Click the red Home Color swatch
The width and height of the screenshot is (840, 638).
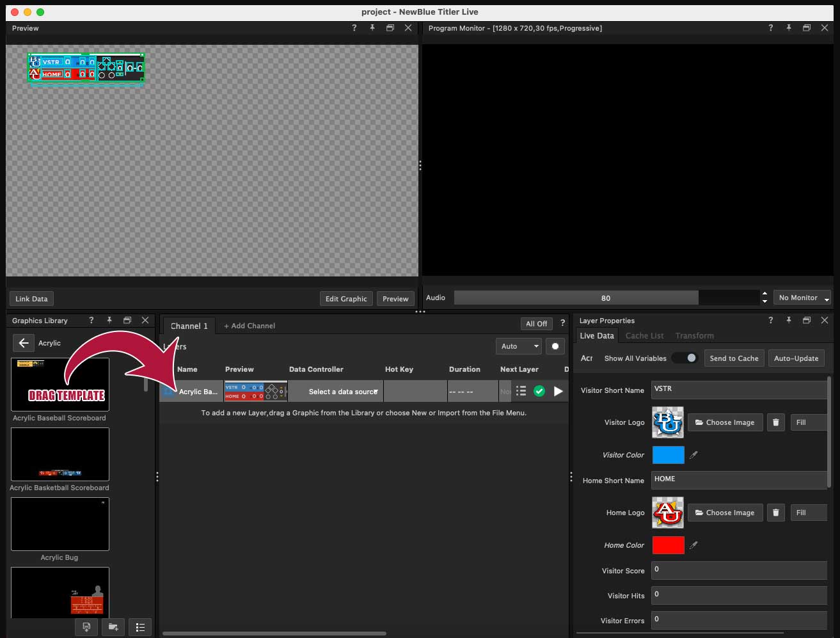668,545
